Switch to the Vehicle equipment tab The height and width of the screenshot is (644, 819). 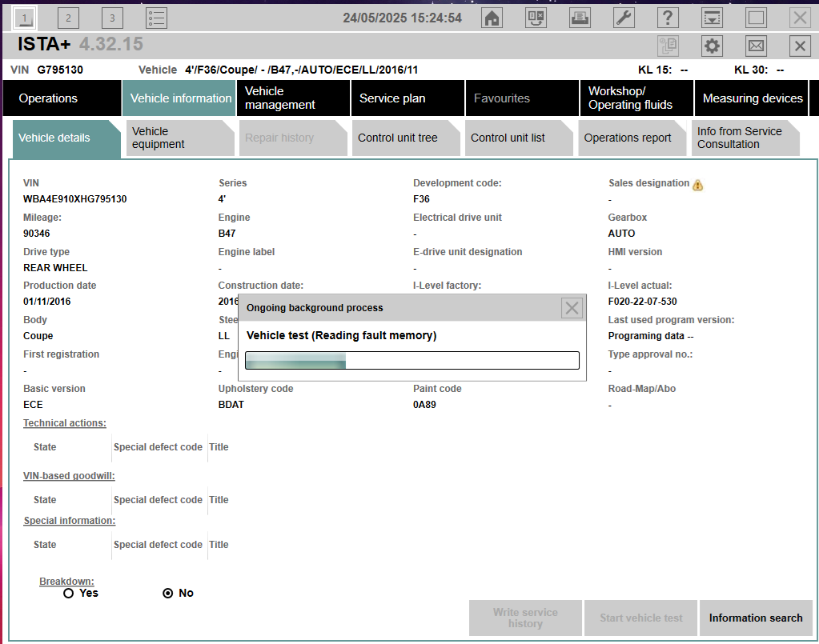[x=180, y=138]
